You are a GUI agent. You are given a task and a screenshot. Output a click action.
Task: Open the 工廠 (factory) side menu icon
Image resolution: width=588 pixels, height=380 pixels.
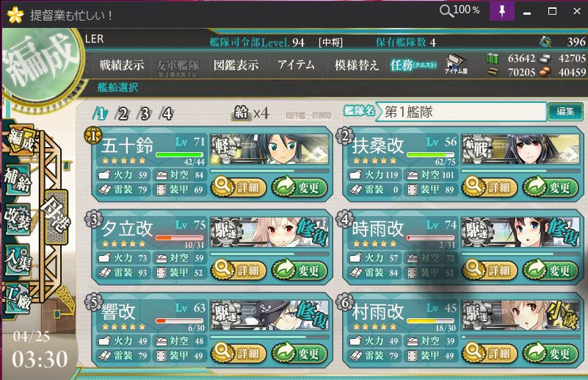(x=17, y=298)
